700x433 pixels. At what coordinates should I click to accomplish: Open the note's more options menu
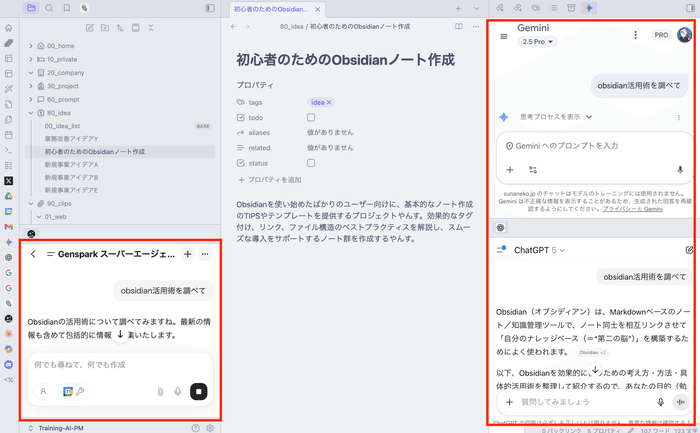coord(476,26)
